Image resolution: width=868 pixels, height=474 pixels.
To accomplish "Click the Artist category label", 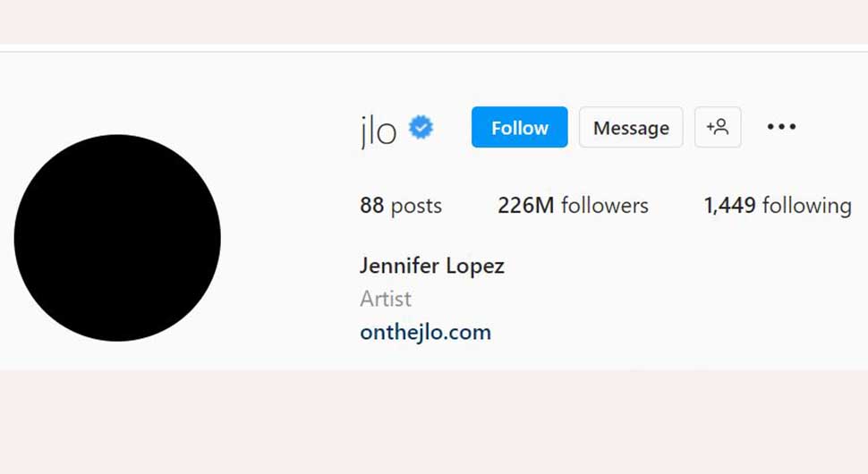I will click(x=386, y=299).
